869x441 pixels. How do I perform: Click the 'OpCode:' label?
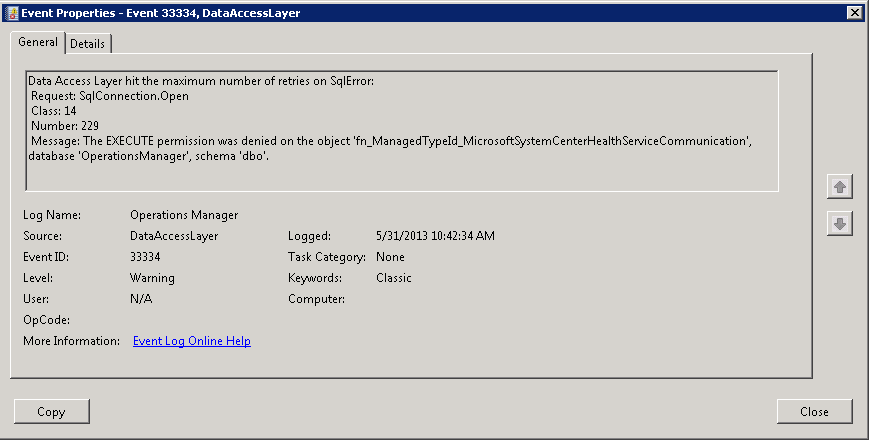(x=47, y=320)
